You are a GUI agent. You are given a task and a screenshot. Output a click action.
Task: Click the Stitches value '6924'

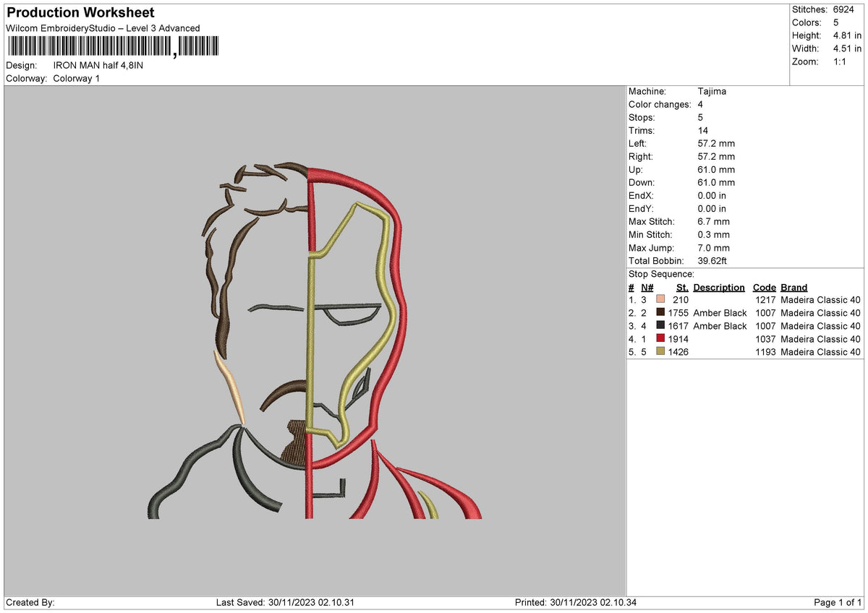(x=845, y=9)
